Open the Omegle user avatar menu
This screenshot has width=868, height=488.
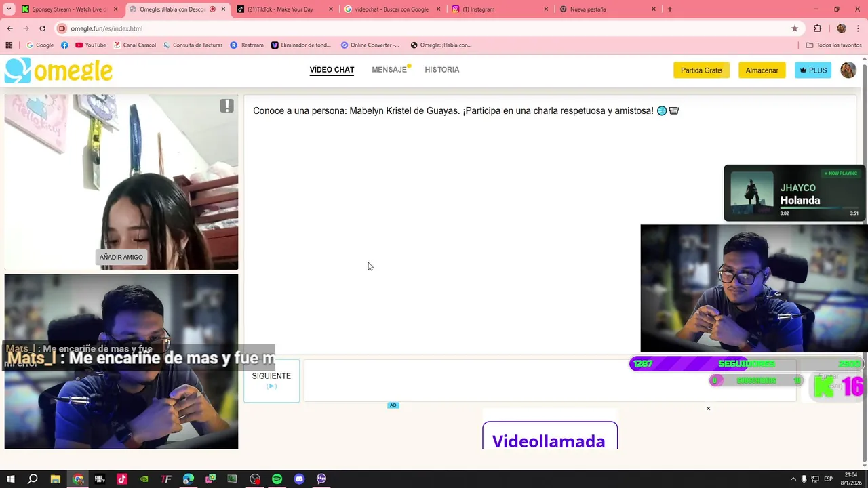[x=848, y=70]
